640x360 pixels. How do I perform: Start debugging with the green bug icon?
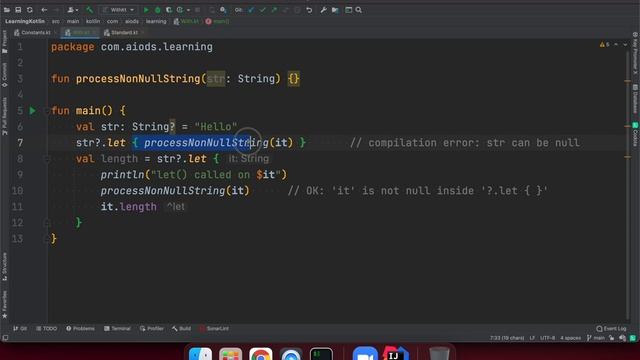tap(158, 10)
